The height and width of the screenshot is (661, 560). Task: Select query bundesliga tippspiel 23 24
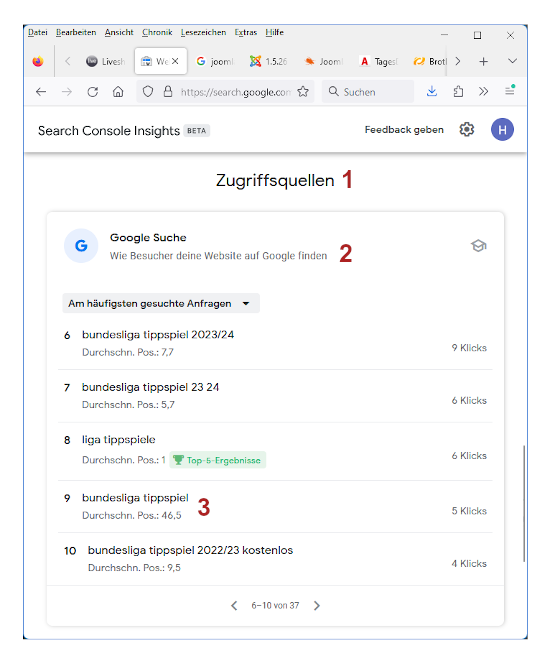(151, 387)
